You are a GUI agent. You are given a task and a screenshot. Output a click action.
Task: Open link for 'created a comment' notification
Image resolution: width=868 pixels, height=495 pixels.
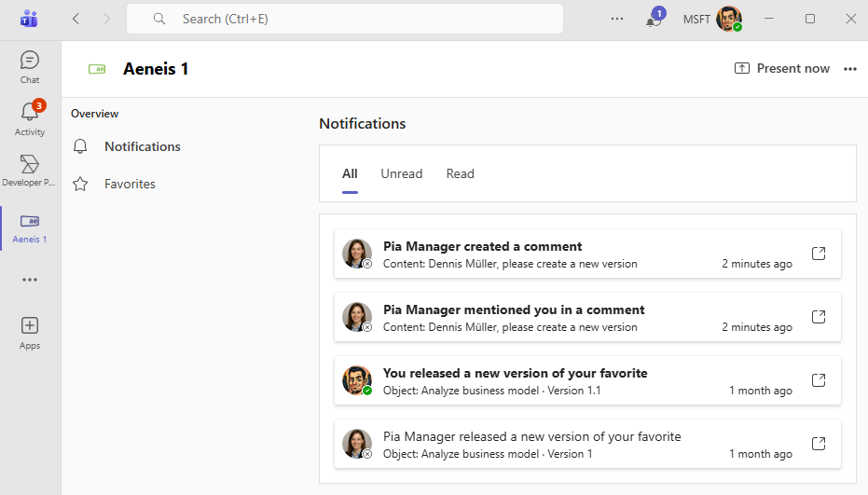coord(819,254)
